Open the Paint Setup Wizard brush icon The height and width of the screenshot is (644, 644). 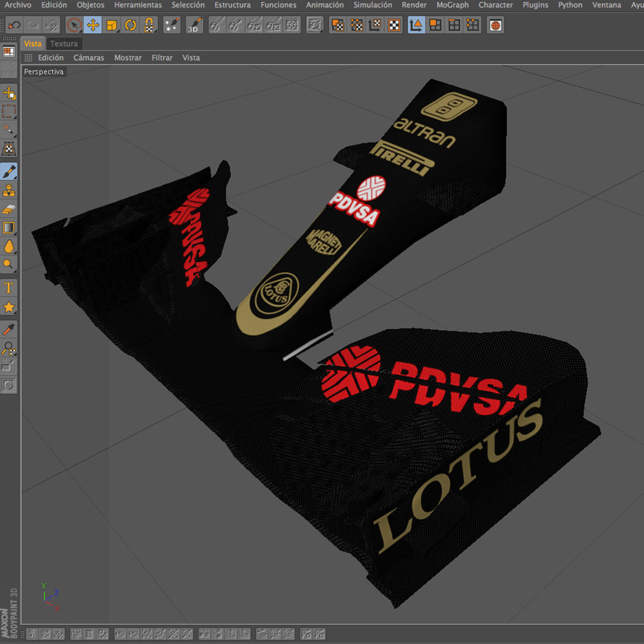click(172, 25)
